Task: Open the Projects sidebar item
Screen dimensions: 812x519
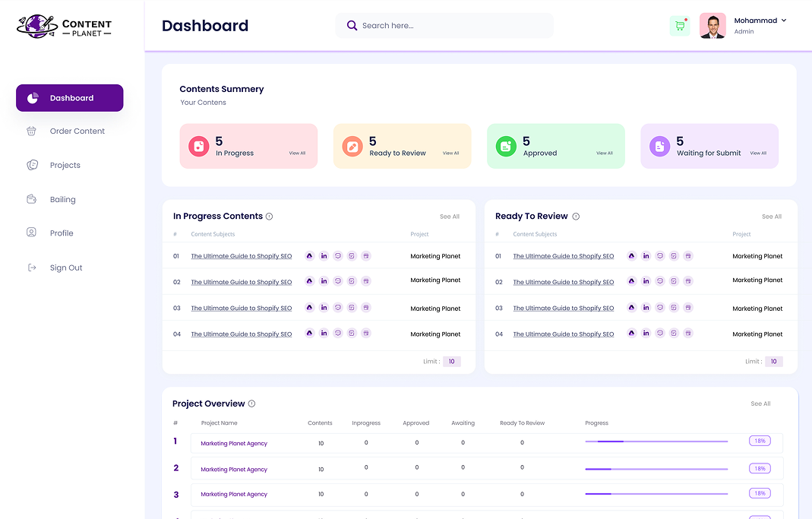Action: click(65, 166)
